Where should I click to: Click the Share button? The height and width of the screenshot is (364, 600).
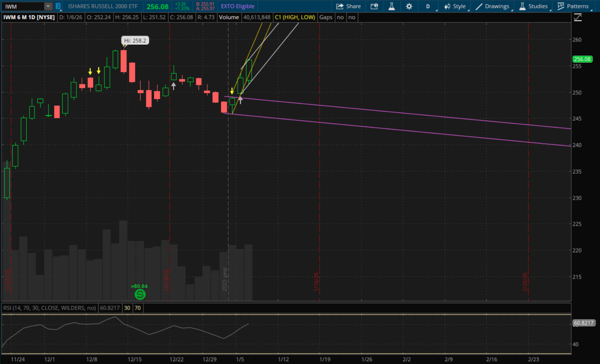pos(348,6)
